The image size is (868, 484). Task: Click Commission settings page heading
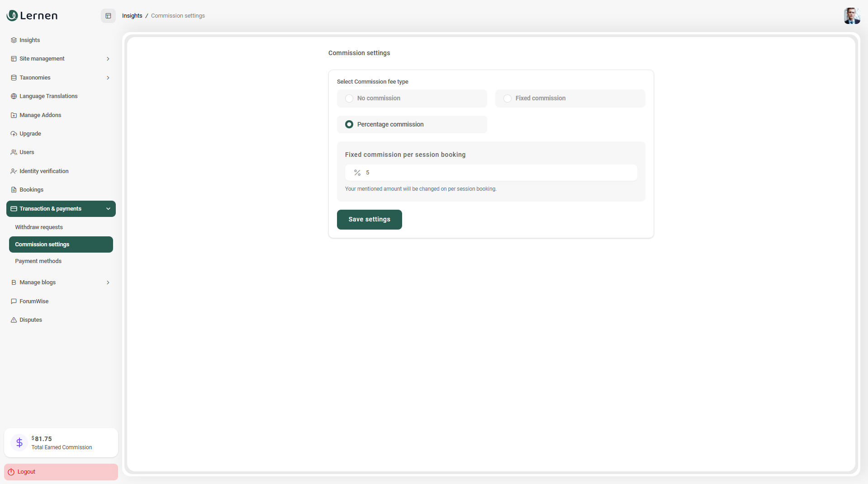[x=359, y=53]
